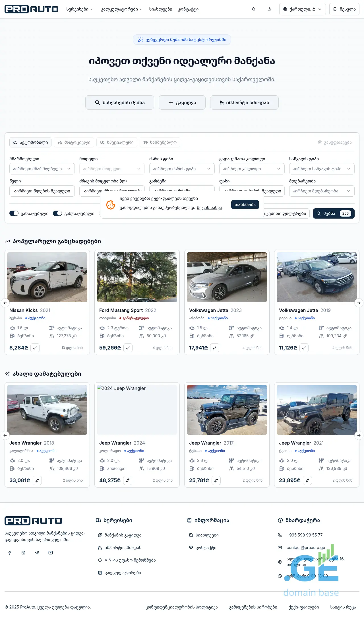Expand the სერვისები navigation menu

click(79, 9)
